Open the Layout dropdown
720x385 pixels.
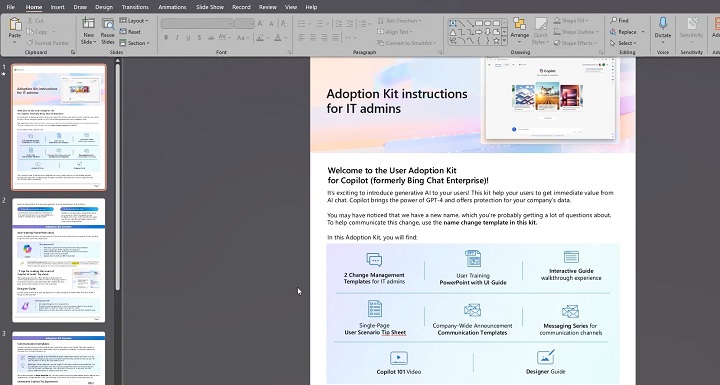coord(134,21)
